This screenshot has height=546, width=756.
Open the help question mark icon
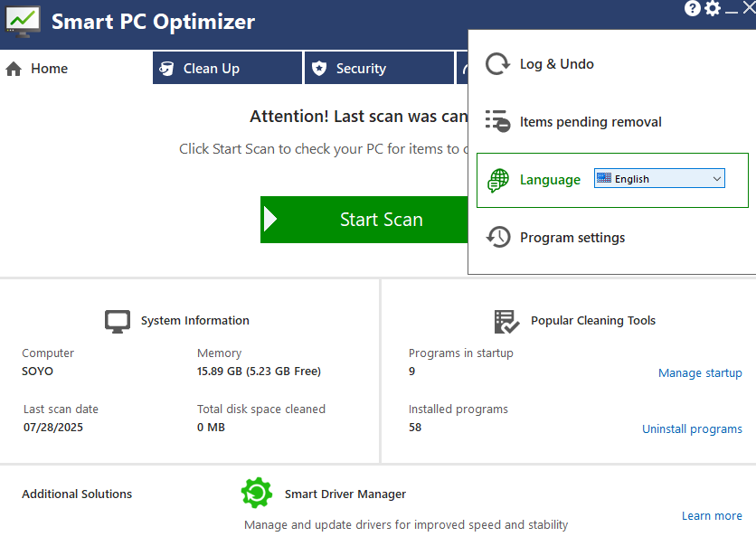[693, 8]
